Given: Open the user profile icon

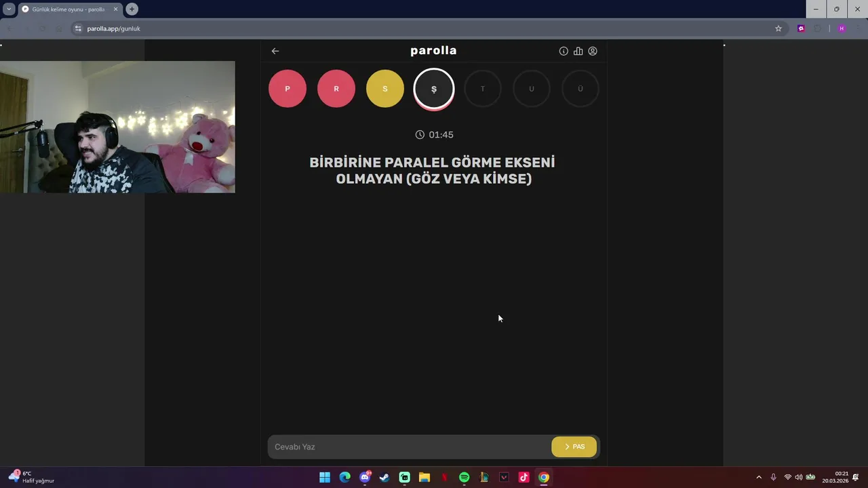Looking at the screenshot, I should (x=593, y=51).
